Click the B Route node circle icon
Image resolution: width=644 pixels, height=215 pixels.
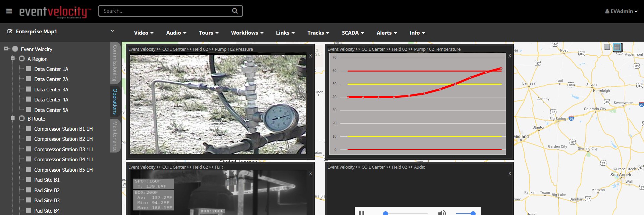tap(22, 118)
